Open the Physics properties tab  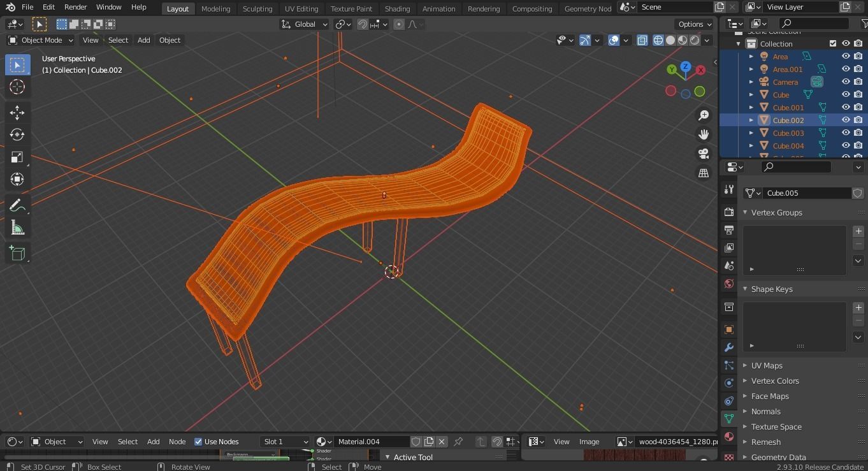729,383
